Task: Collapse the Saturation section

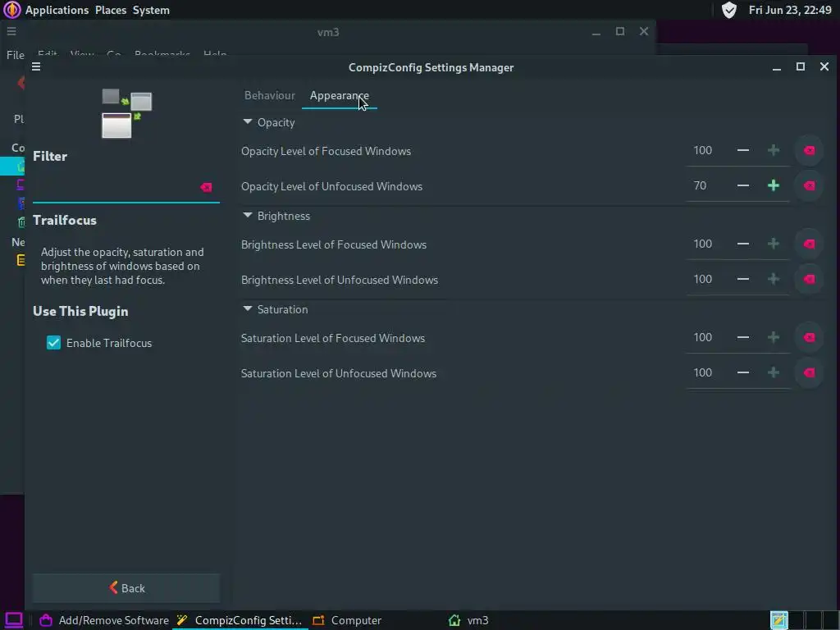Action: (248, 309)
